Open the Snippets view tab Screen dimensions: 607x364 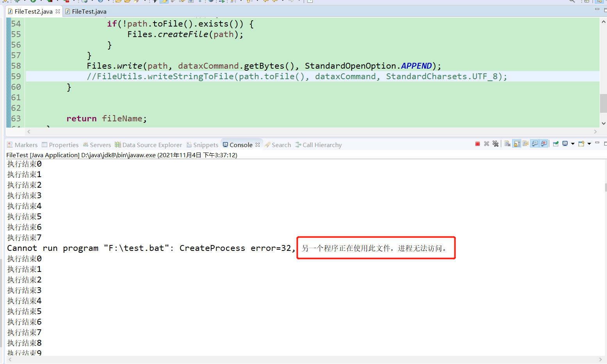(x=203, y=145)
